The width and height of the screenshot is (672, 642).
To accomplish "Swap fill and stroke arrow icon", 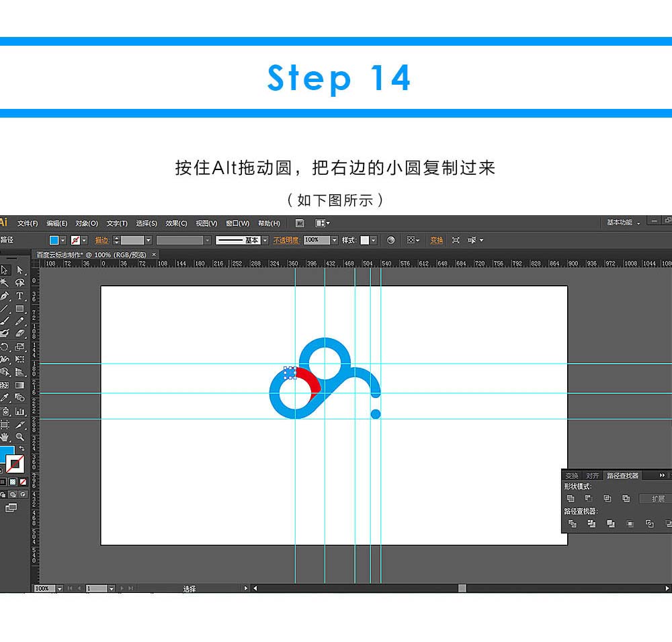I will tap(22, 448).
